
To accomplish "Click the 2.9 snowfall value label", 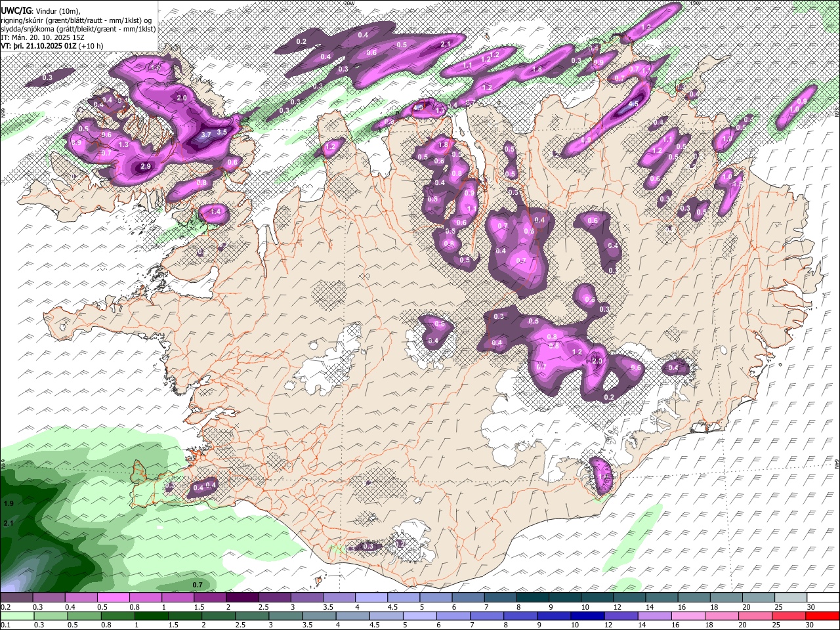I will pos(146,167).
